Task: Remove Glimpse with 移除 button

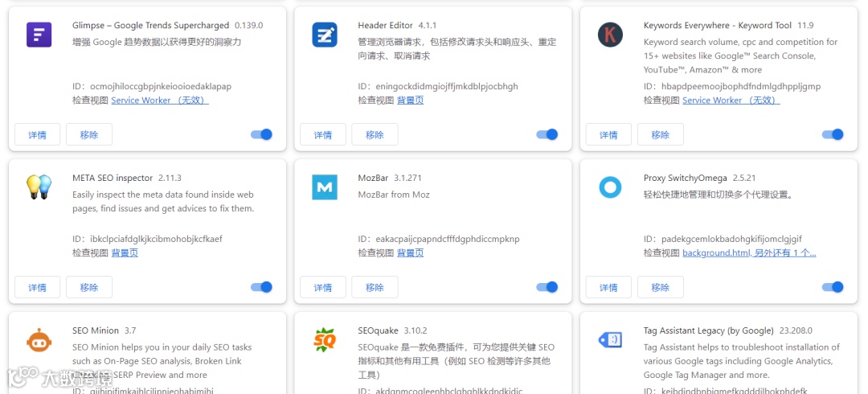Action: pos(89,134)
